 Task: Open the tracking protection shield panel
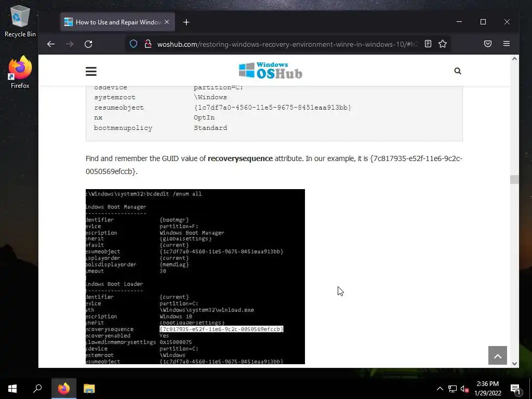[x=134, y=44]
